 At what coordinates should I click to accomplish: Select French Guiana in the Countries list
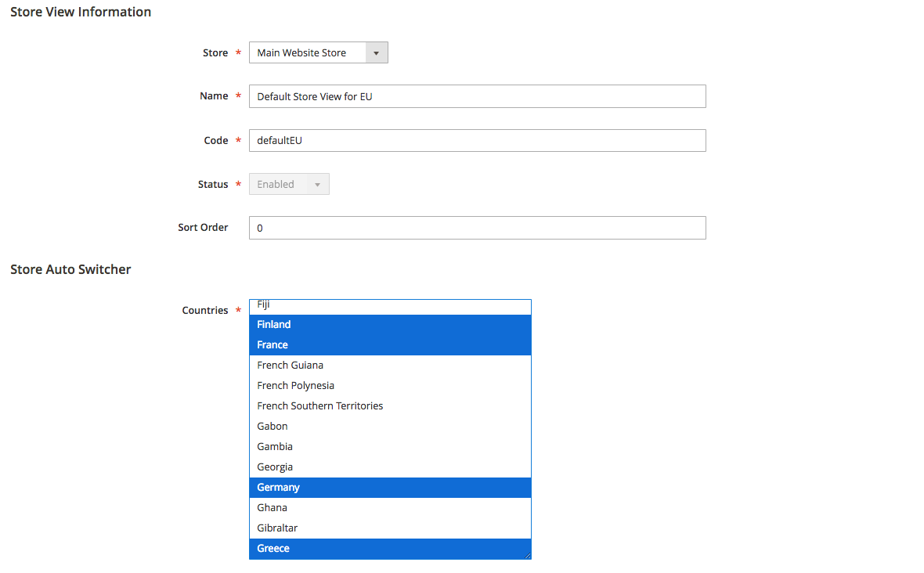click(x=390, y=365)
